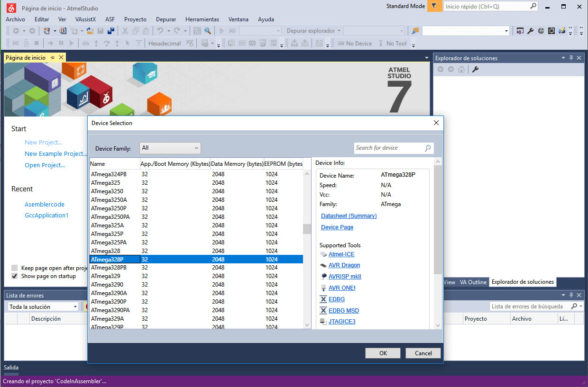Click the Find icon beside the search combo
This screenshot has width=588, height=387.
click(x=415, y=31)
